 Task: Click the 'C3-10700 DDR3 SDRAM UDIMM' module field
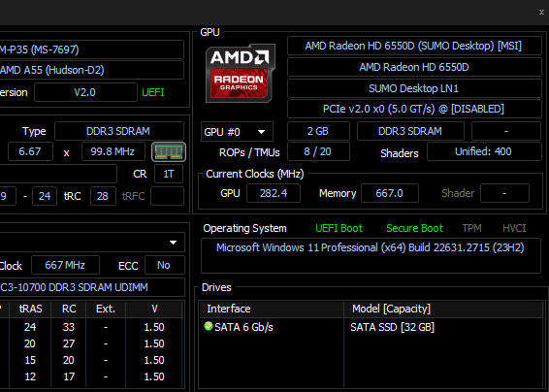coord(92,287)
